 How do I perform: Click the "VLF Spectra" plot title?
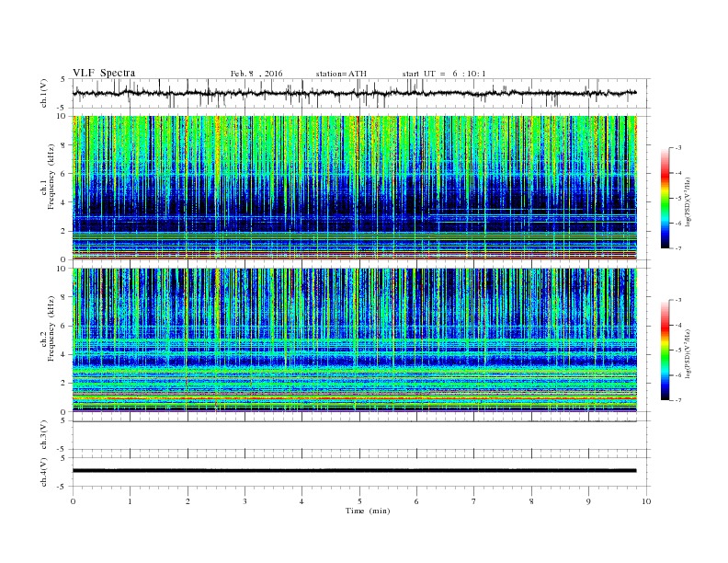pyautogui.click(x=104, y=73)
